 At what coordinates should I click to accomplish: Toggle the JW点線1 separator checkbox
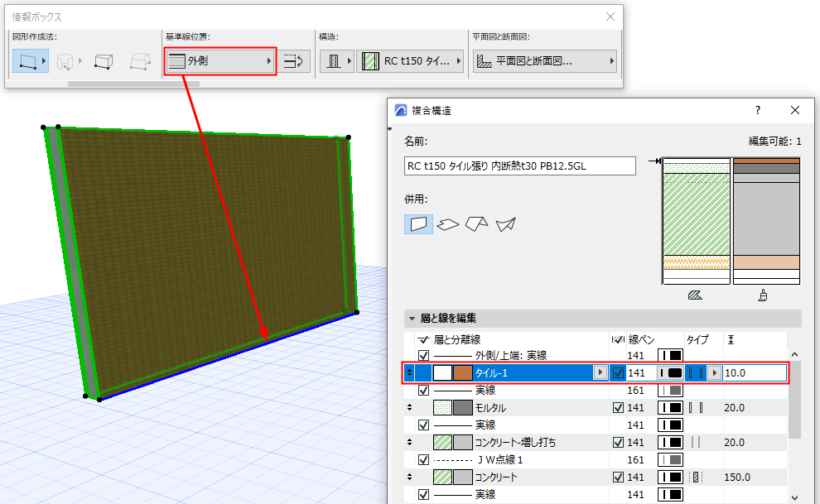(x=423, y=459)
